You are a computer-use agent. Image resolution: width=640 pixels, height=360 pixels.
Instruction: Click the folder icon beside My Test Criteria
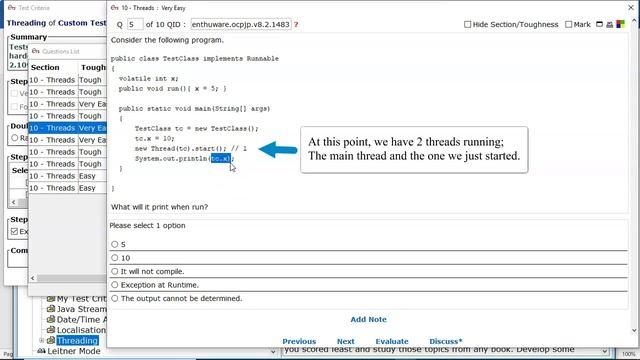click(x=51, y=299)
